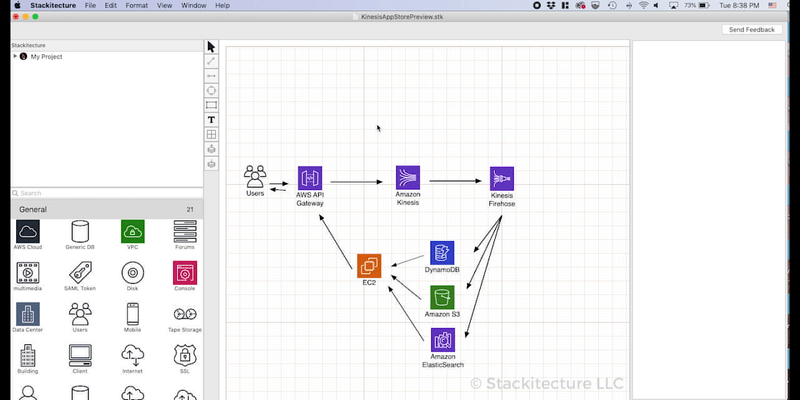
Task: Select the EC2 node in diagram
Action: tap(369, 265)
